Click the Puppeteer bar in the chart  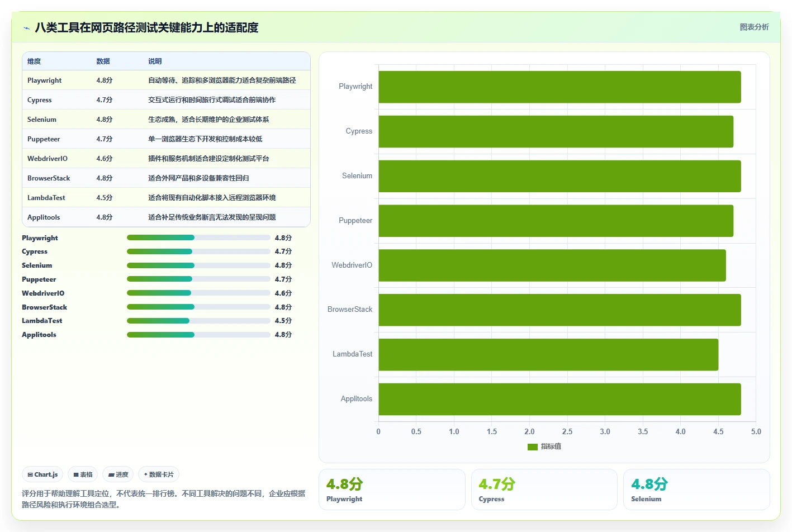click(x=556, y=221)
